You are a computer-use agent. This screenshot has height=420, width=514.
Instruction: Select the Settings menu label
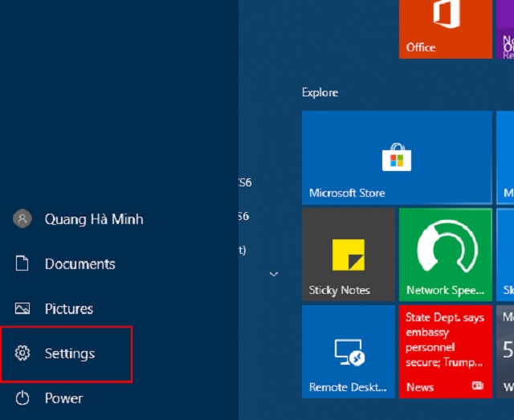pyautogui.click(x=70, y=353)
